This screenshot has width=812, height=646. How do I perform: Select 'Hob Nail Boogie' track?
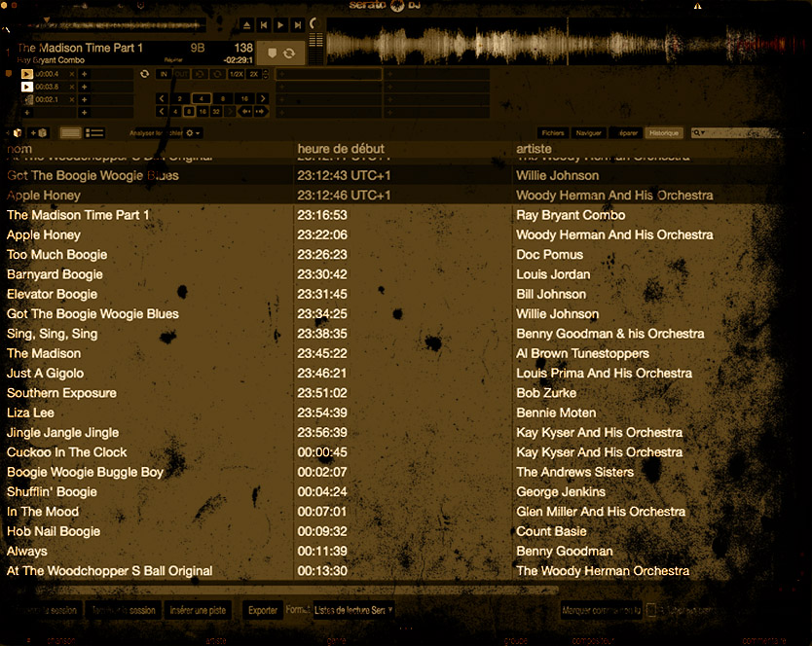coord(393,531)
